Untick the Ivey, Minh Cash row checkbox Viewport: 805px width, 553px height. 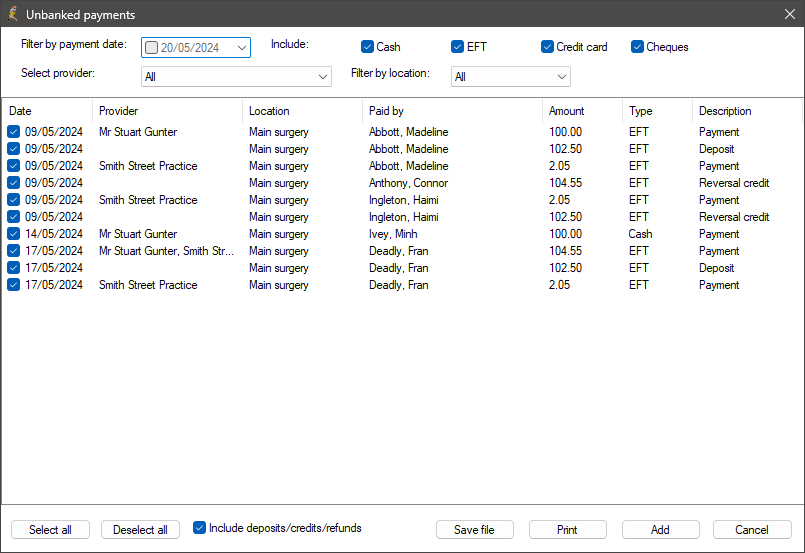pos(14,234)
